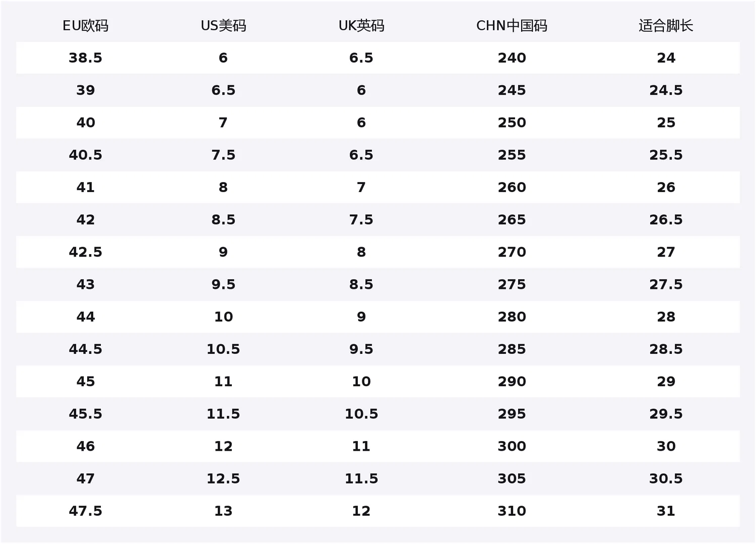Viewport: 756px width, 544px height.
Task: Click the foot length 31 cell
Action: 666,511
